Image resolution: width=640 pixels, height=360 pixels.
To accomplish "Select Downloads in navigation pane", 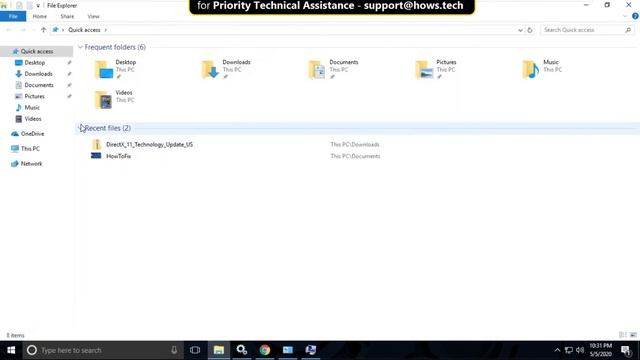I will [x=38, y=74].
